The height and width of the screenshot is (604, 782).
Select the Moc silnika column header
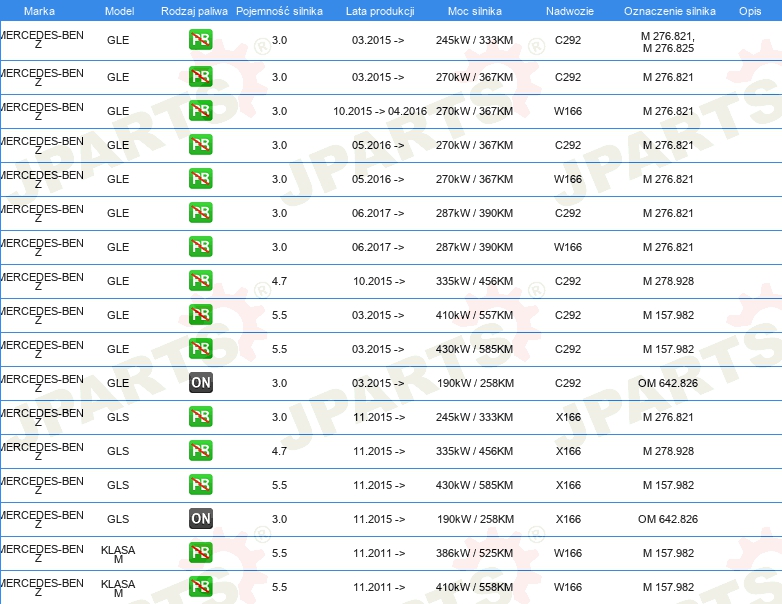(475, 10)
